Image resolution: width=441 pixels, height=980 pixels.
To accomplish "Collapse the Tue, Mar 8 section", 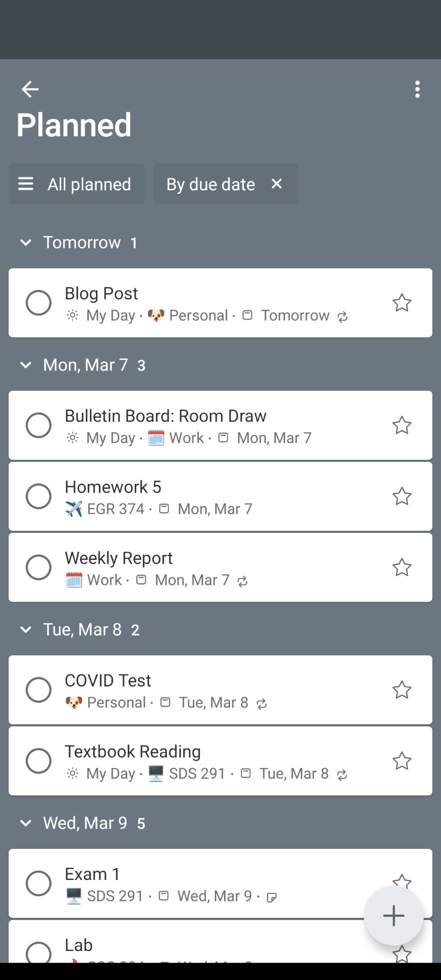I will [26, 629].
